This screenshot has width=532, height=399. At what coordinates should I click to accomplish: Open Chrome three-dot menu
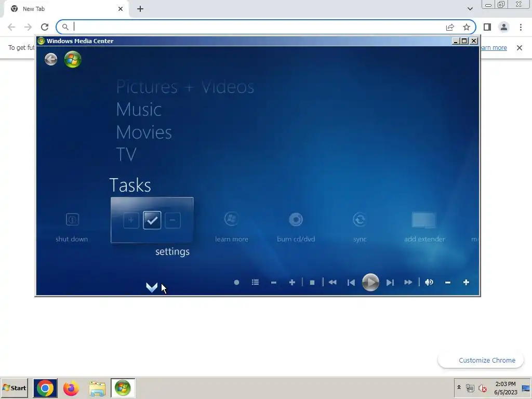coord(521,27)
